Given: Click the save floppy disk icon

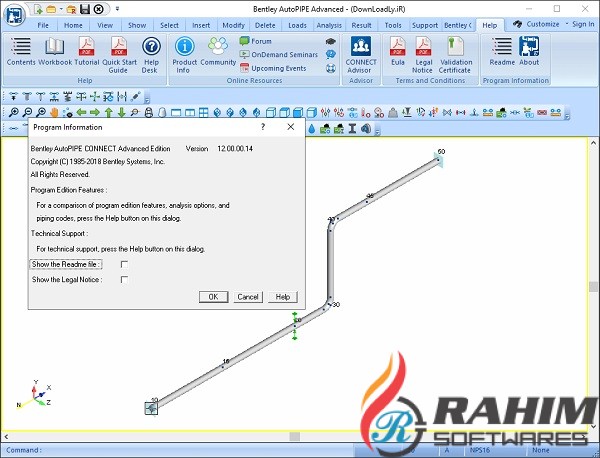Looking at the screenshot, I should pyautogui.click(x=85, y=9).
